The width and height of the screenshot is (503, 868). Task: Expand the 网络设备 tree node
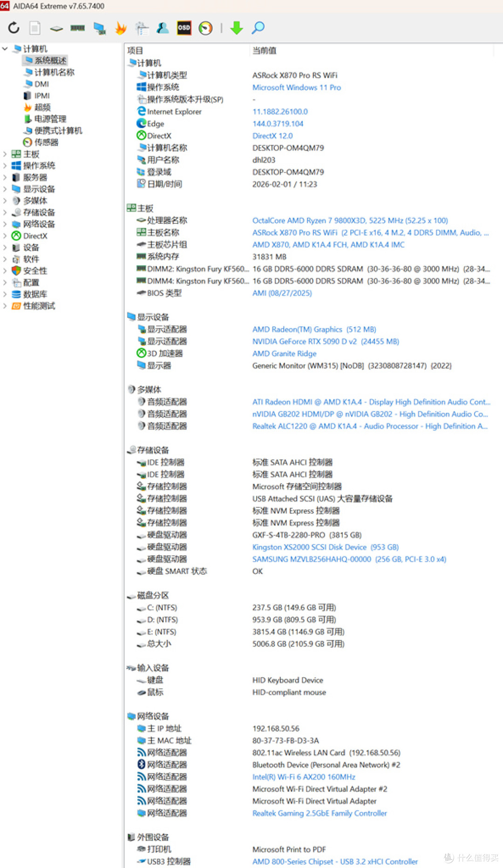tap(5, 224)
